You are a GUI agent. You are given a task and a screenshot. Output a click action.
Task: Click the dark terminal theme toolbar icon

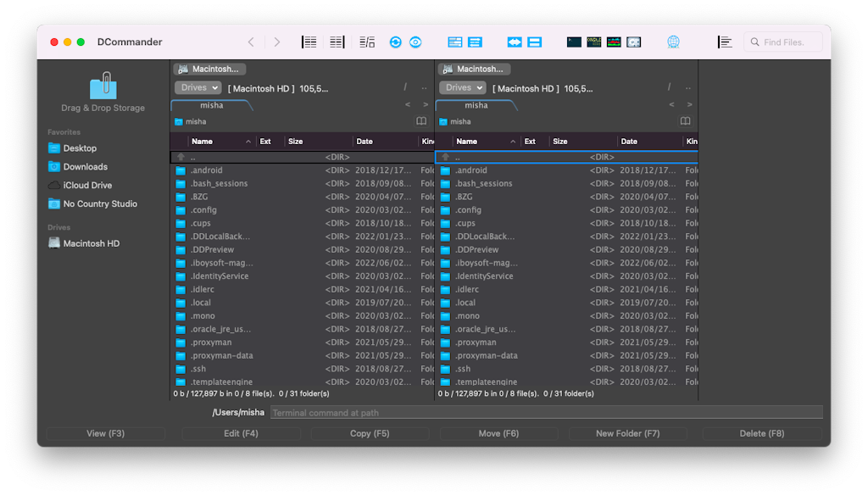click(x=573, y=41)
